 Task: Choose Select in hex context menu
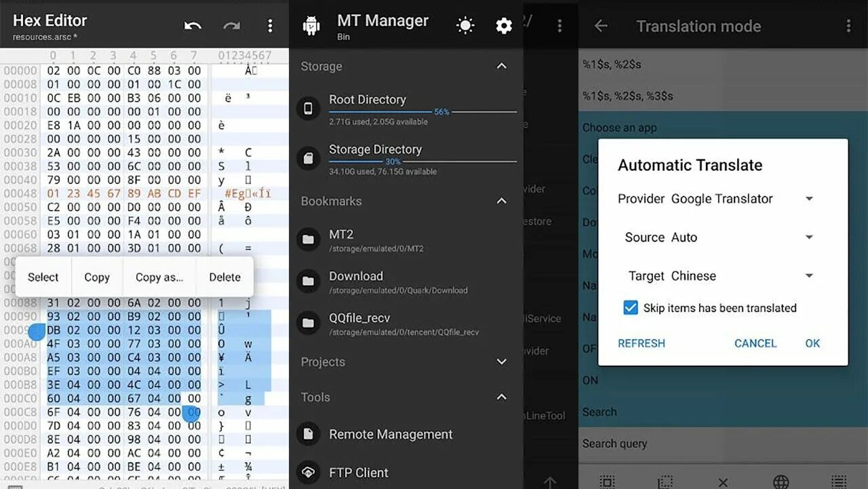click(43, 277)
